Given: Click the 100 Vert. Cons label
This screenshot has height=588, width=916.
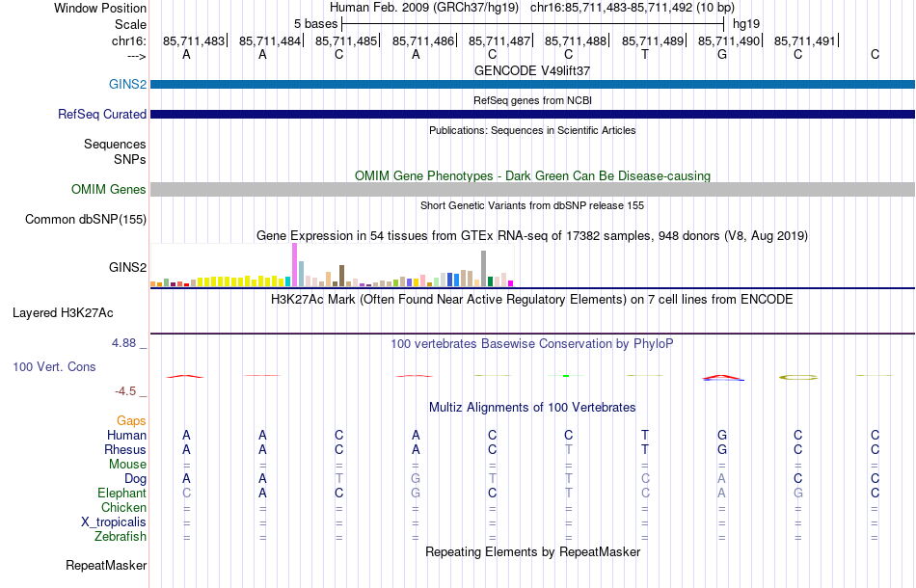Looking at the screenshot, I should point(54,366).
